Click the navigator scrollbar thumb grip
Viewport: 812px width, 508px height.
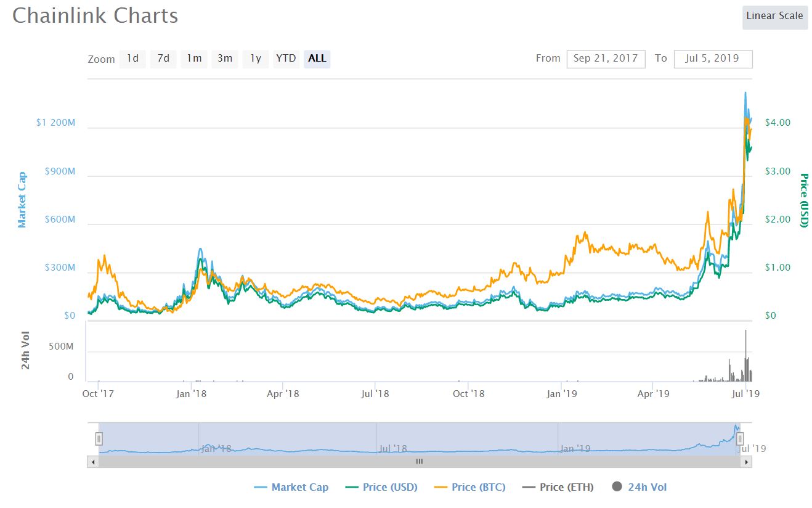click(x=420, y=461)
